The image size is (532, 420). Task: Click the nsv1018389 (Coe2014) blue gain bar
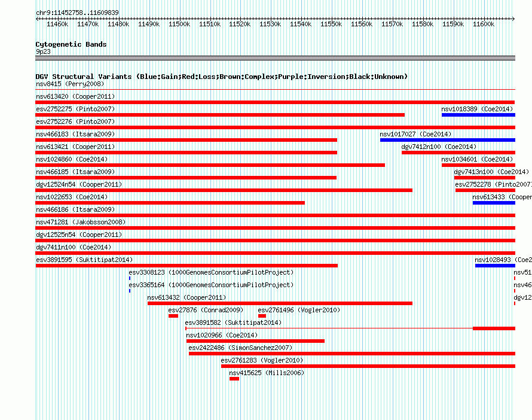pos(478,115)
